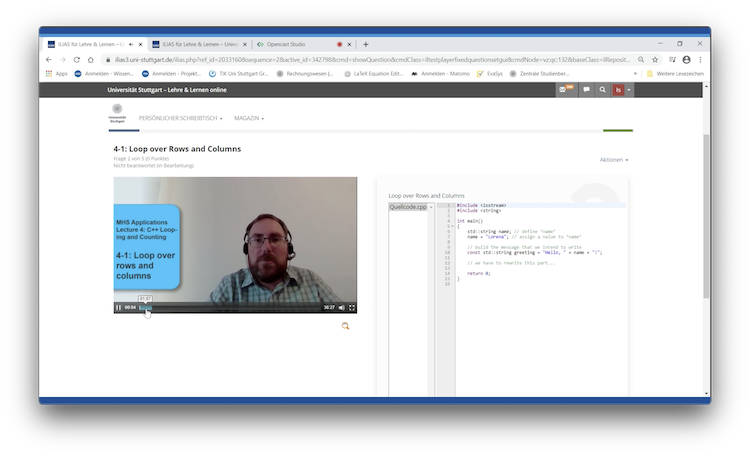Image resolution: width=750 pixels, height=456 pixels.
Task: Bookmark this page with star icon
Action: click(655, 60)
